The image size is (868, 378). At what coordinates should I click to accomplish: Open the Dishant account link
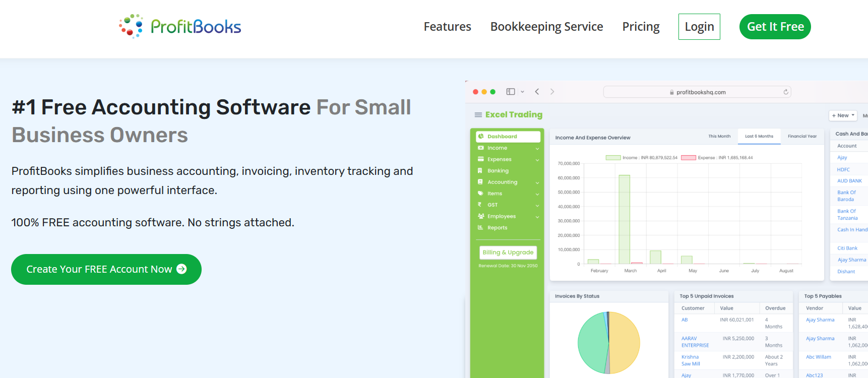click(846, 272)
